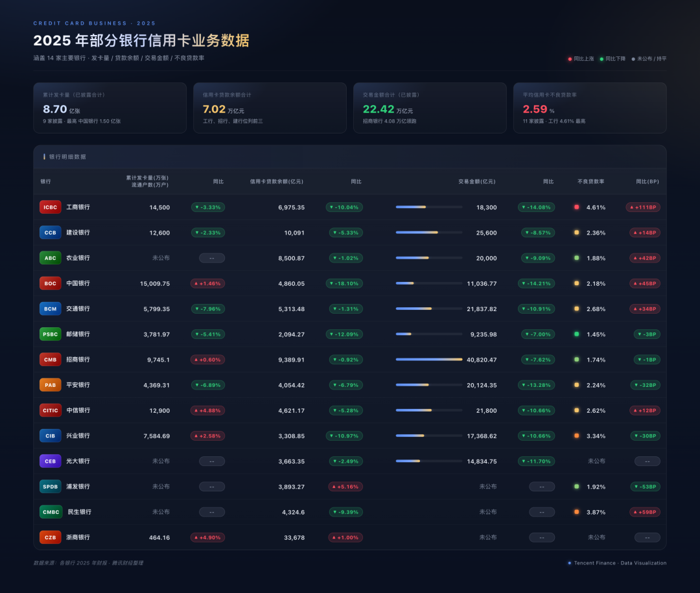Click the 同比(BP) column header
This screenshot has width=700, height=593.
[647, 181]
